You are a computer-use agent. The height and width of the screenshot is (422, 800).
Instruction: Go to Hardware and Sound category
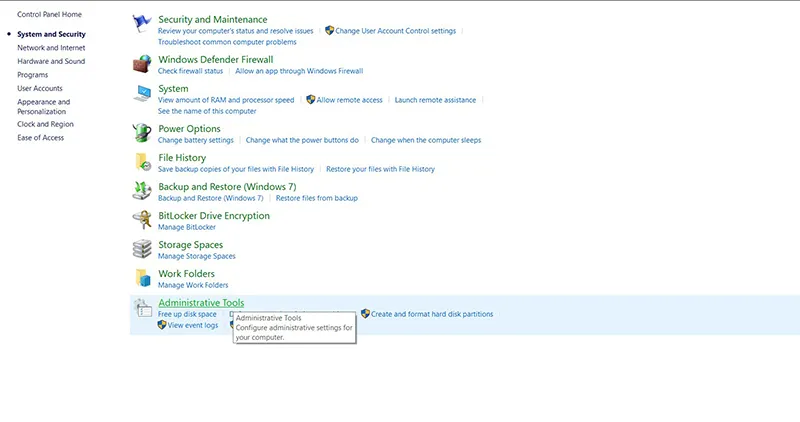pos(51,61)
